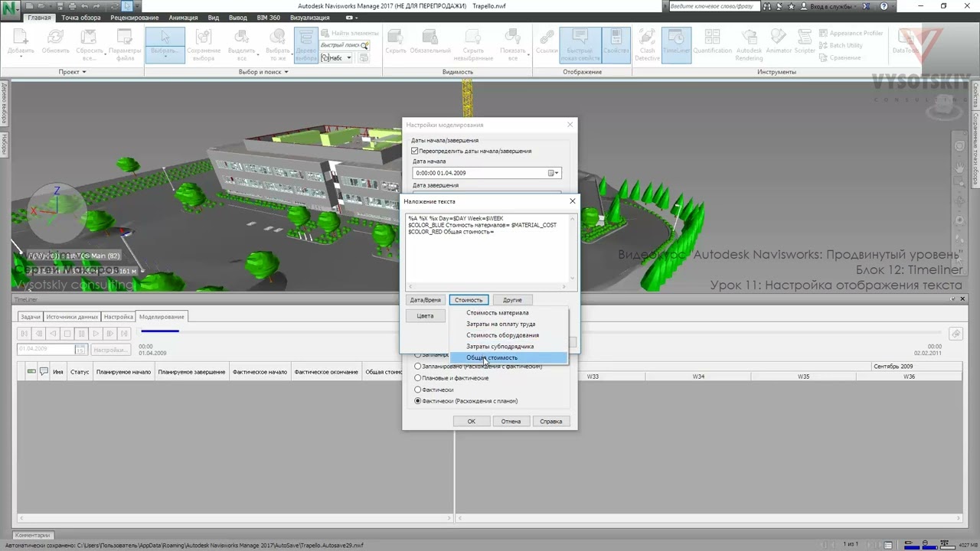The height and width of the screenshot is (551, 980).
Task: Toggle the TimeLiner tool icon
Action: (x=676, y=44)
